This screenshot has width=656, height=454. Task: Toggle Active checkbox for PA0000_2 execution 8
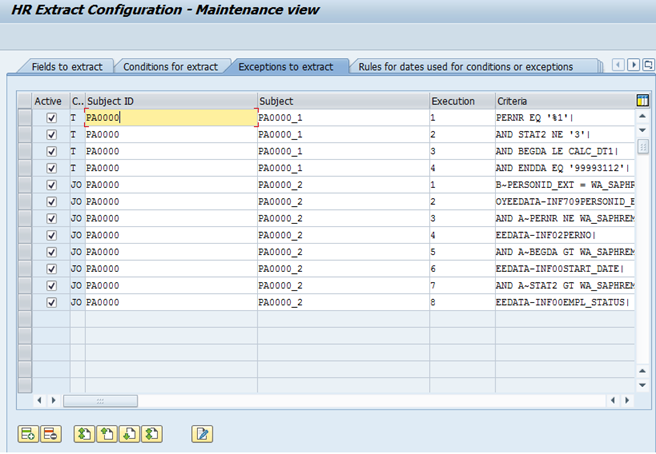[51, 302]
